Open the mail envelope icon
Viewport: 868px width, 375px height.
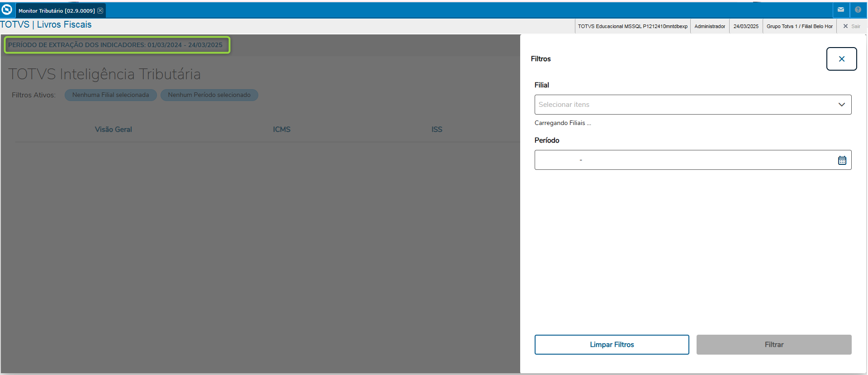pos(841,10)
